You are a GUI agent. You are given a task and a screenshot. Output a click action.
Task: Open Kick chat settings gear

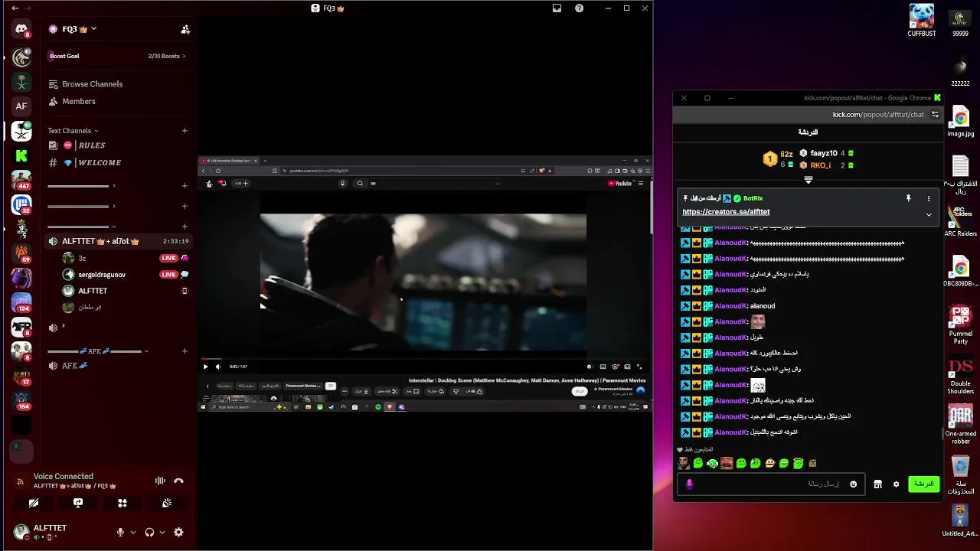click(x=896, y=484)
